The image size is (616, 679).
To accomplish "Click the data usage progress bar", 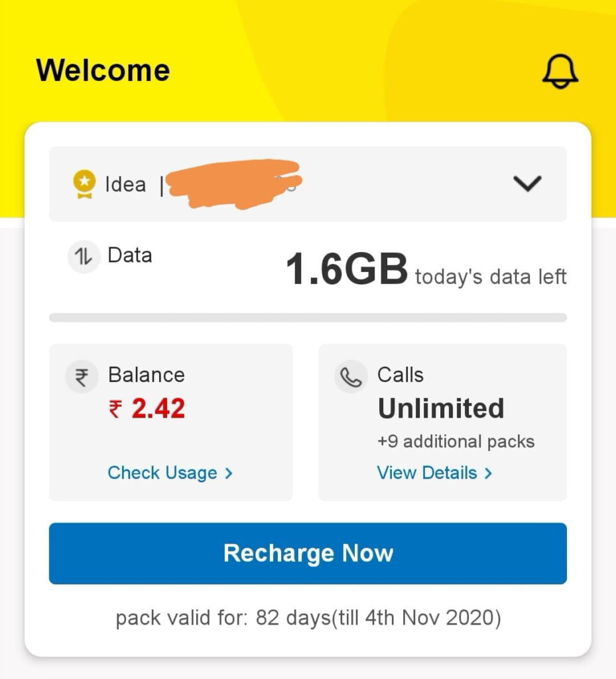I will (308, 318).
